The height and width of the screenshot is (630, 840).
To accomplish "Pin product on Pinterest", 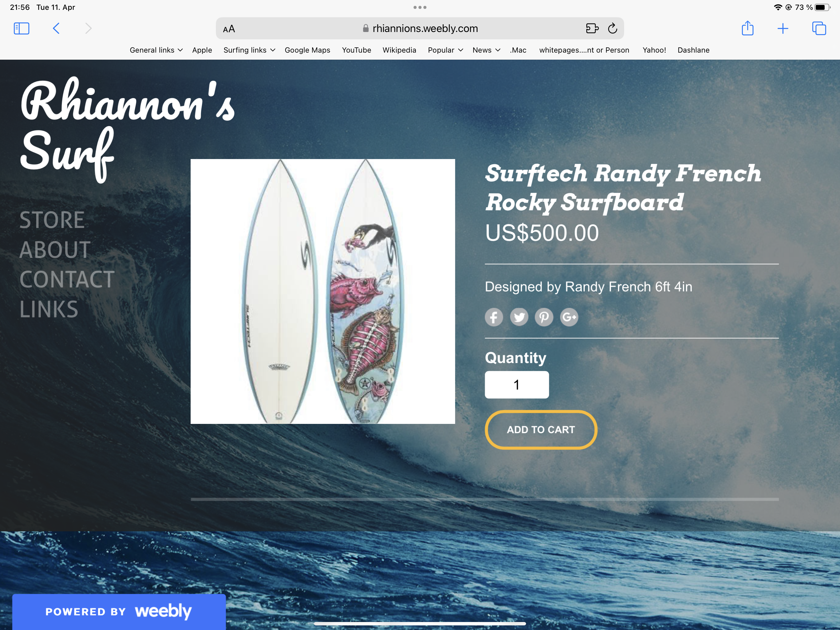I will tap(544, 317).
